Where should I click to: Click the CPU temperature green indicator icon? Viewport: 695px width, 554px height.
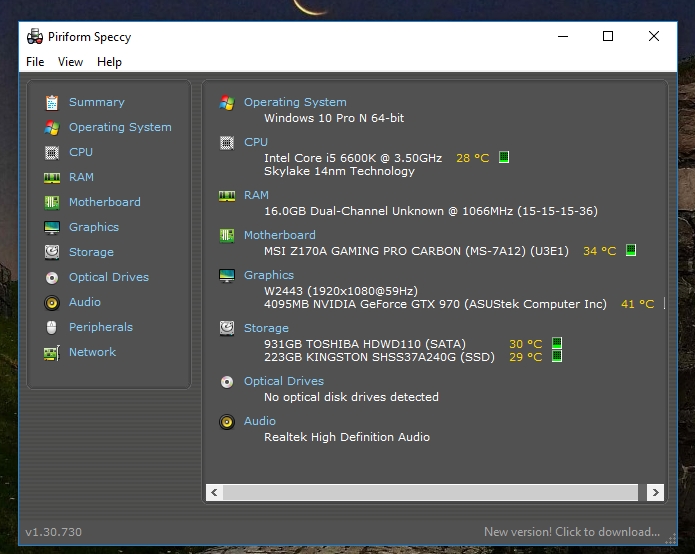coord(504,157)
